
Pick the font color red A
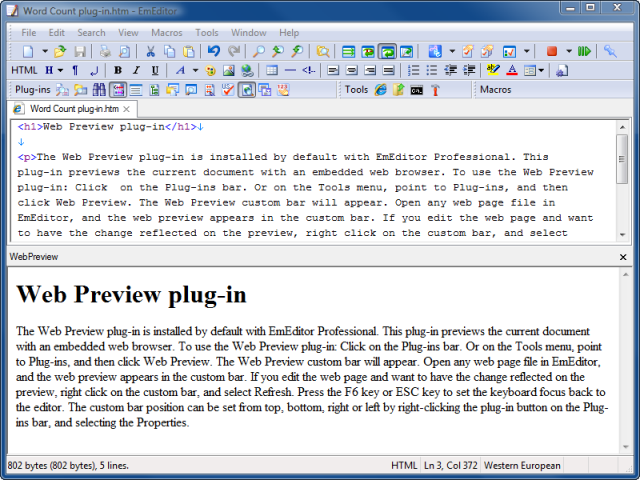point(512,71)
